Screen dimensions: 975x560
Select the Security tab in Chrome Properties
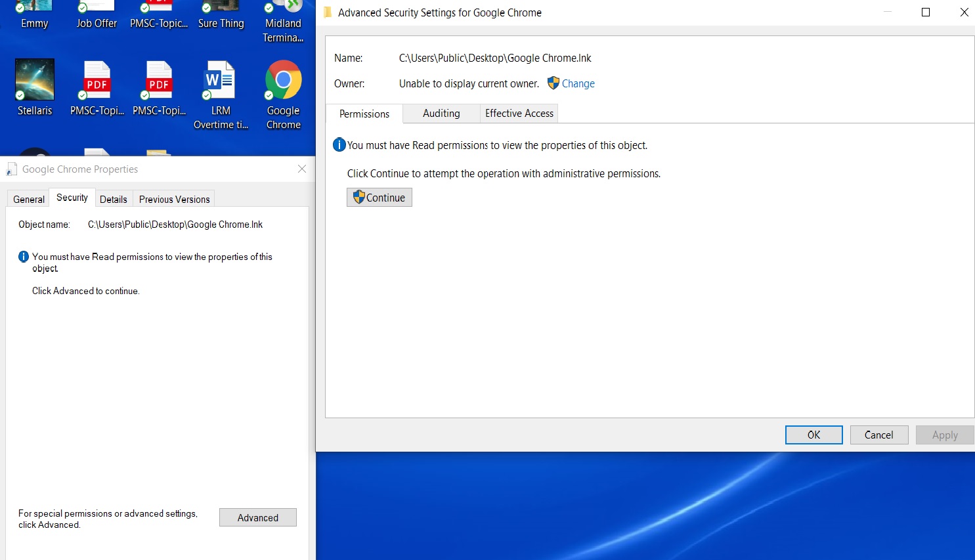[72, 198]
